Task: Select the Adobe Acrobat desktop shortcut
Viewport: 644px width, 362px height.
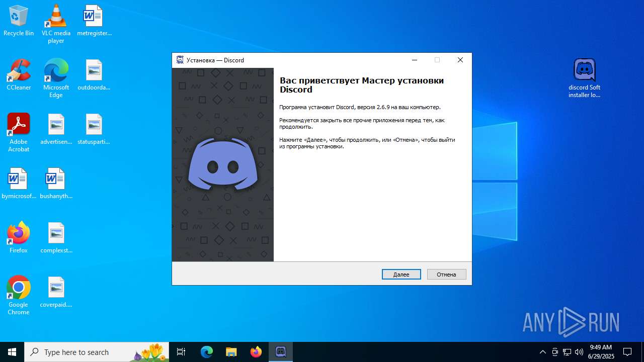Action: (x=19, y=132)
